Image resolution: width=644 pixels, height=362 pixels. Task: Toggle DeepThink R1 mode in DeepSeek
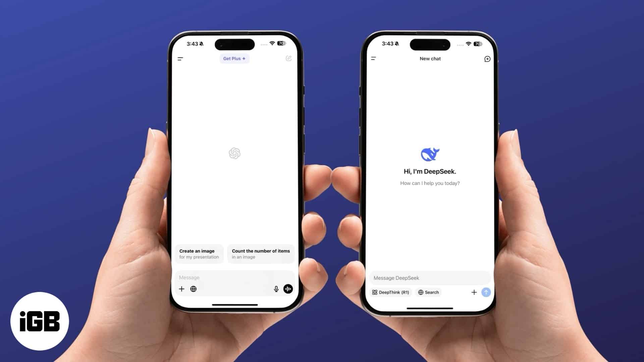pos(390,292)
